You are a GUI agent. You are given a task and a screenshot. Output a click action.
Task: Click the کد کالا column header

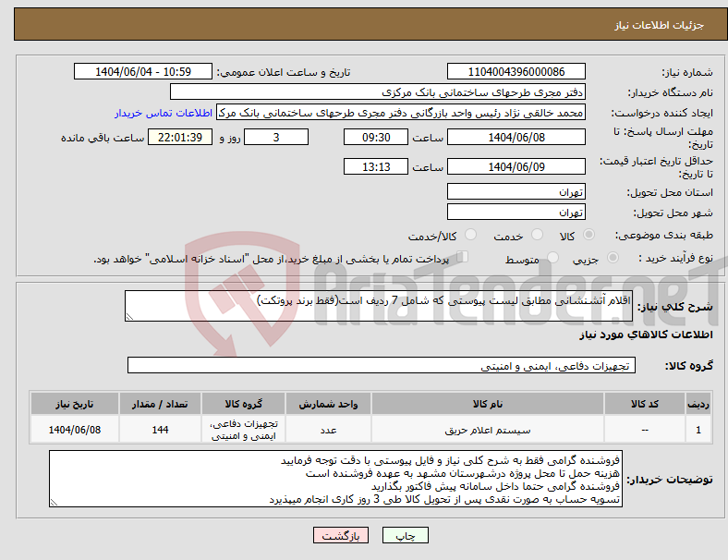point(645,404)
